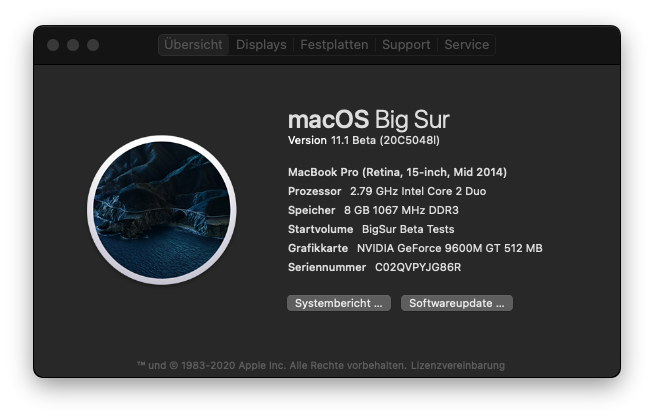Click the Speicher label
The width and height of the screenshot is (654, 419).
312,210
